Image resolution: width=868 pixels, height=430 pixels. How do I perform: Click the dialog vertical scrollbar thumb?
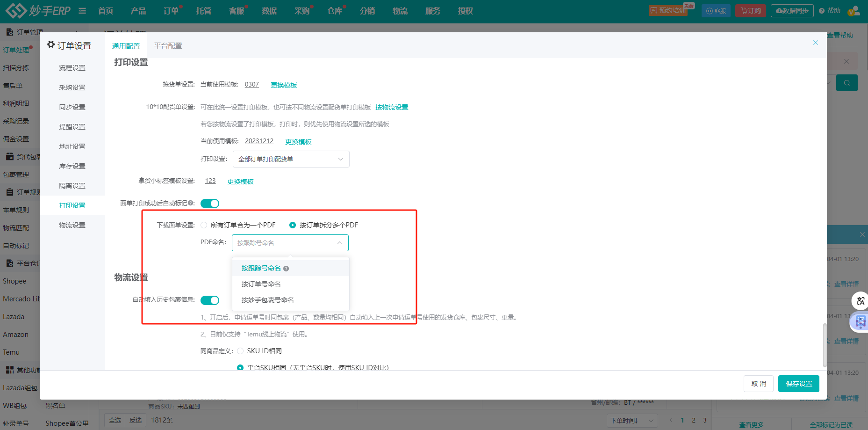coord(825,345)
